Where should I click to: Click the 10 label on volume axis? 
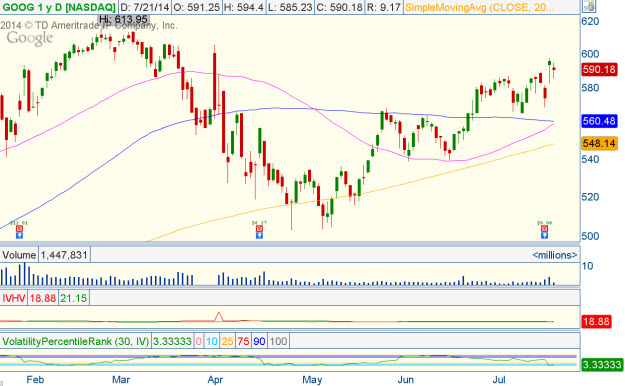pyautogui.click(x=588, y=266)
